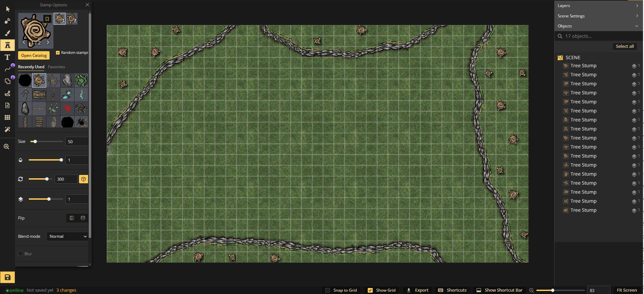Screen dimensions: 644x294
Task: Click the random rotation dice button
Action: pyautogui.click(x=83, y=179)
